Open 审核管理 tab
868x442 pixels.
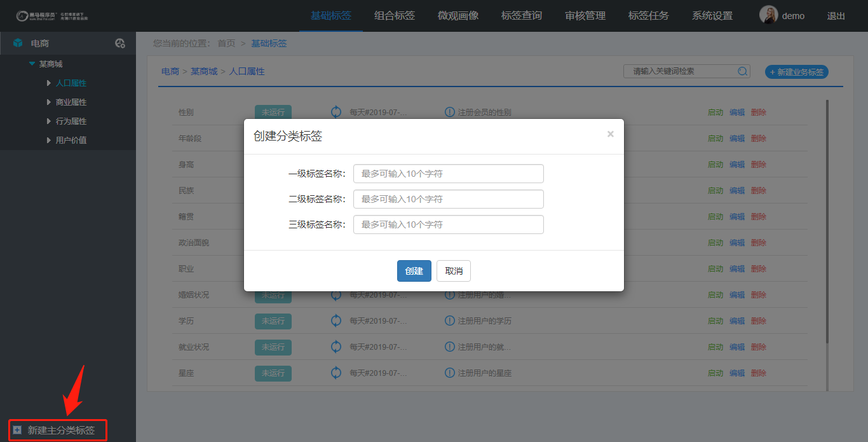click(x=585, y=16)
